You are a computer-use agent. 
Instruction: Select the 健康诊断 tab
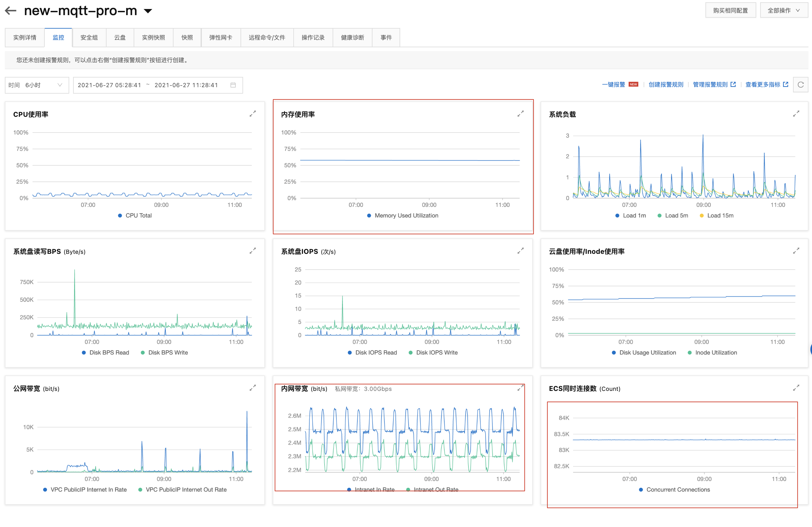pos(353,38)
